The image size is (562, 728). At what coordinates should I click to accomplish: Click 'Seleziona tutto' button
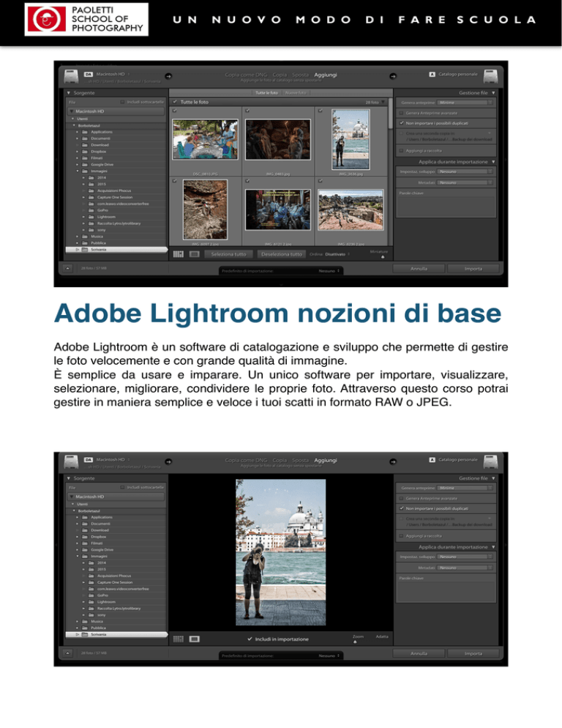coord(228,254)
